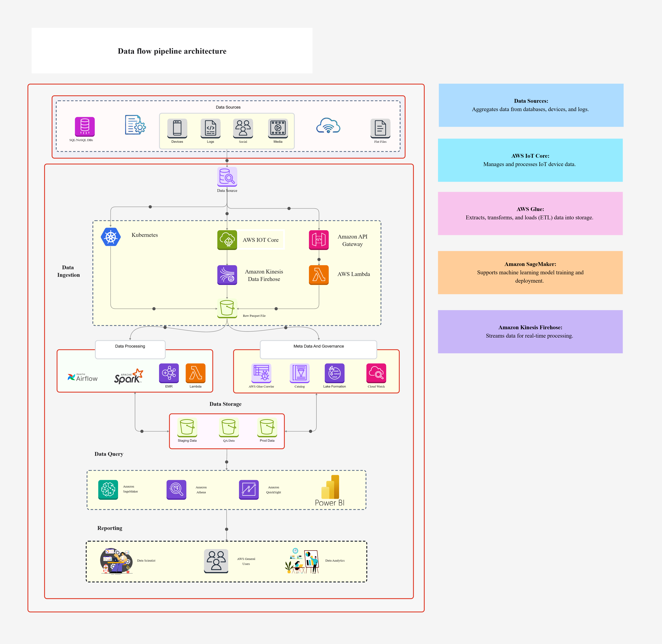Screen dimensions: 662x644
Task: Select the Staging Data bucket
Action: [187, 427]
